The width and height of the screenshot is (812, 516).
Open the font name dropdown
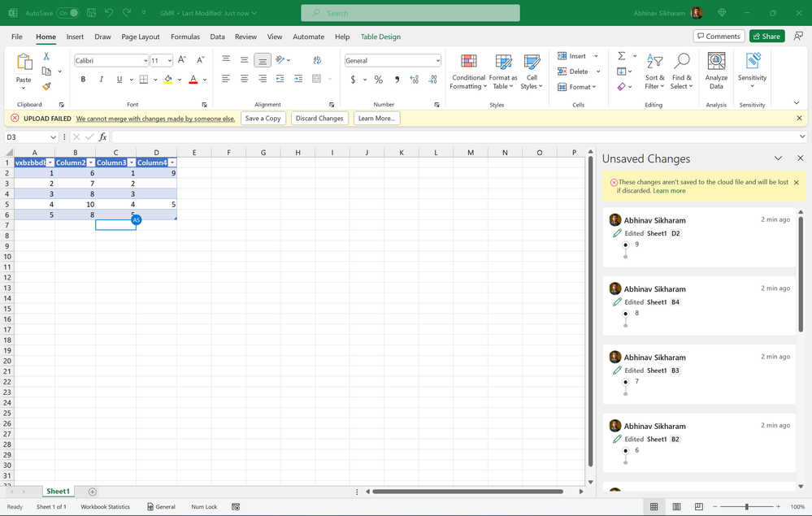tap(145, 61)
